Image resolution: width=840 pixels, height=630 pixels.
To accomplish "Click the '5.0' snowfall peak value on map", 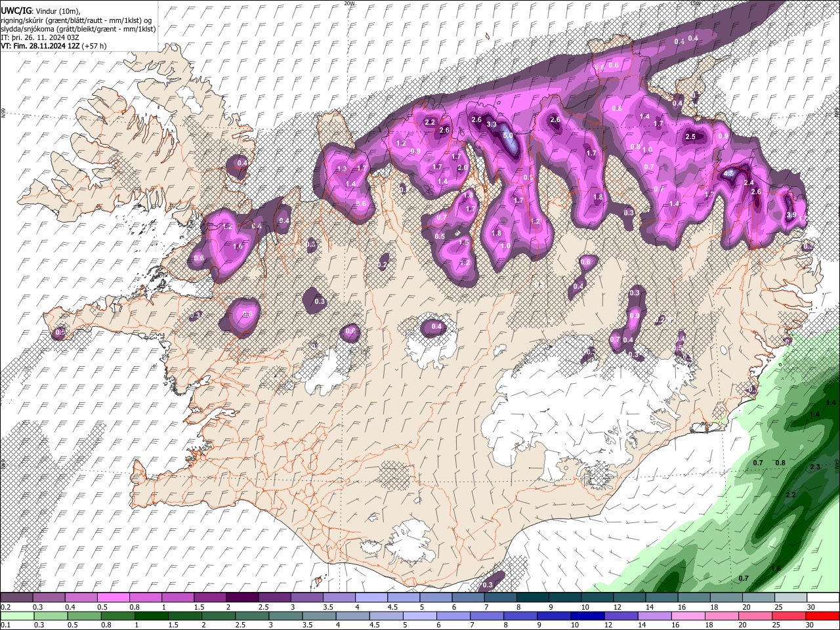I will (508, 136).
